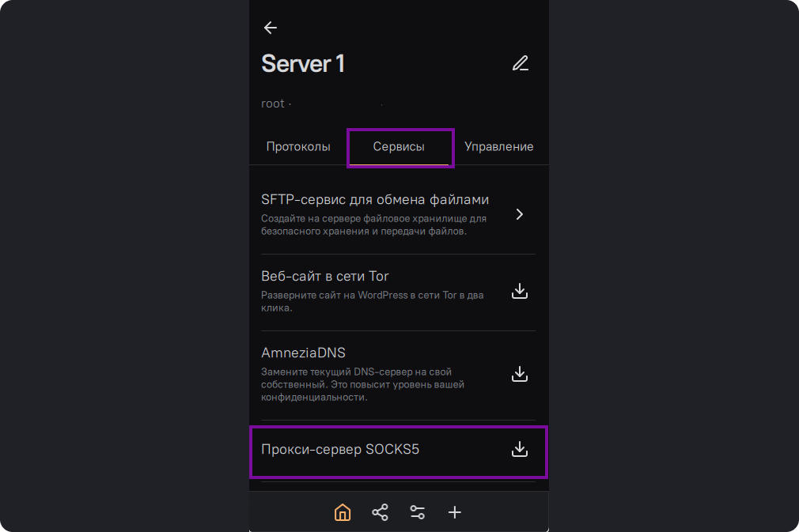Open the Управление tab
This screenshot has height=532, width=799.
tap(498, 147)
